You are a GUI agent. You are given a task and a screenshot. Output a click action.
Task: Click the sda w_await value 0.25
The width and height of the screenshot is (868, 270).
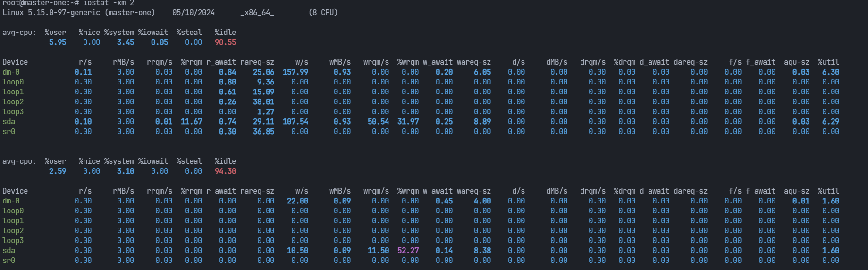(444, 122)
